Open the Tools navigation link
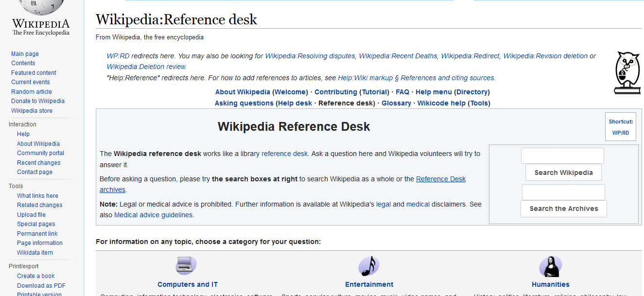Screen dimensions: 644x296 479,103
